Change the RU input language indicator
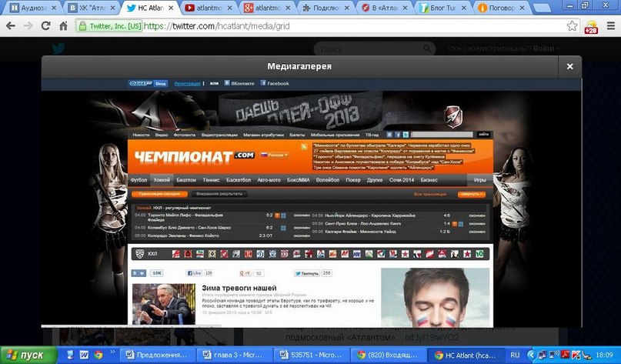621x364 pixels. tap(515, 355)
